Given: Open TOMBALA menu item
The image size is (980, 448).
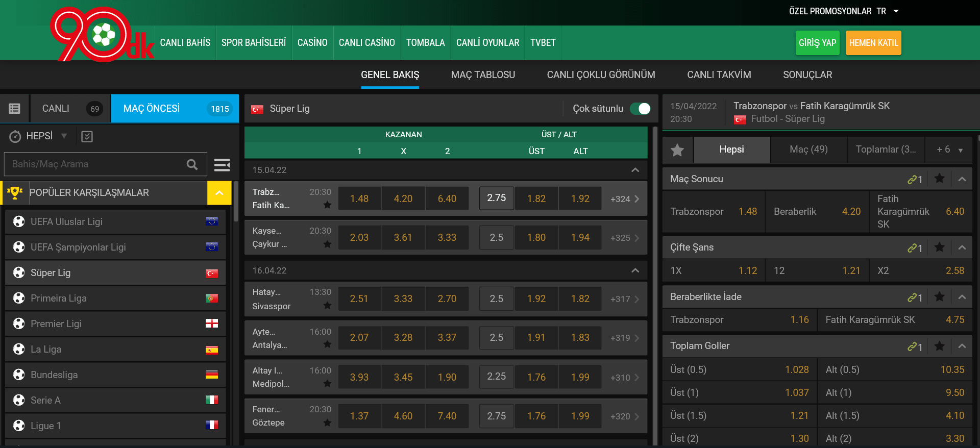Looking at the screenshot, I should point(426,43).
